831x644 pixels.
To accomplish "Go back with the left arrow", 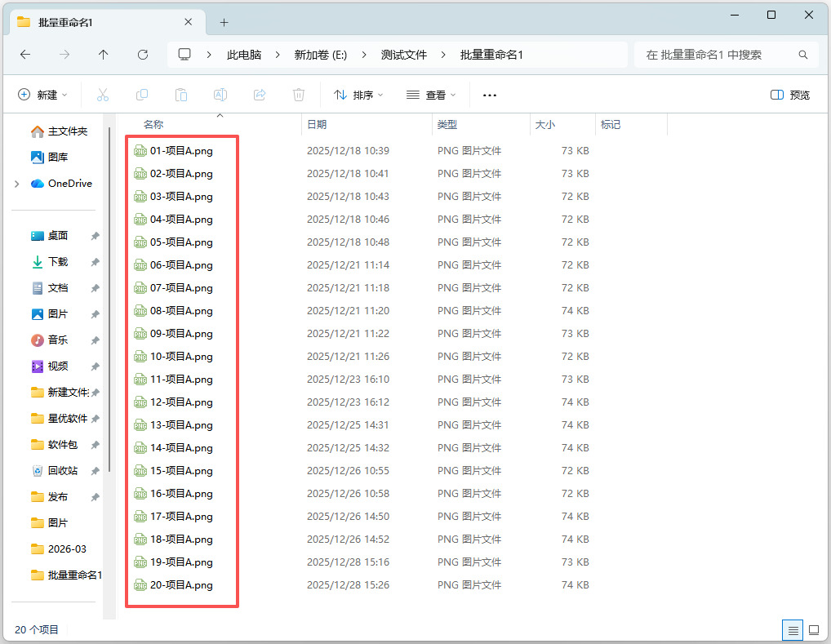I will point(25,55).
